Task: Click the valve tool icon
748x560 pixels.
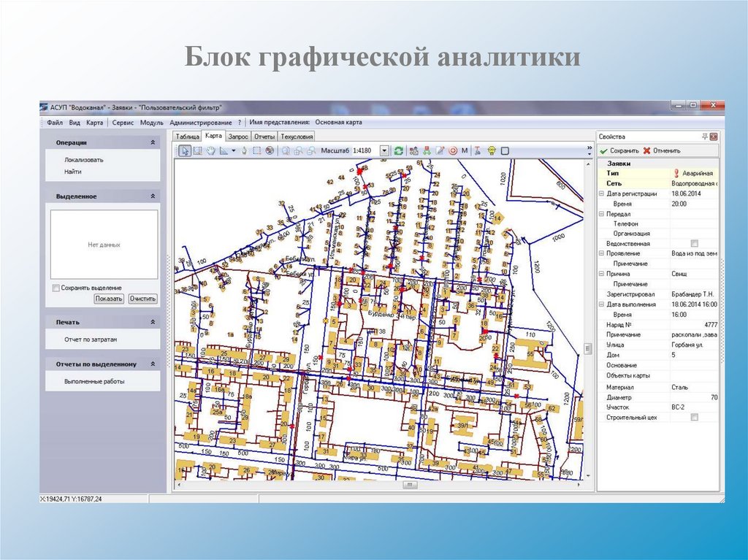Action: pyautogui.click(x=477, y=150)
